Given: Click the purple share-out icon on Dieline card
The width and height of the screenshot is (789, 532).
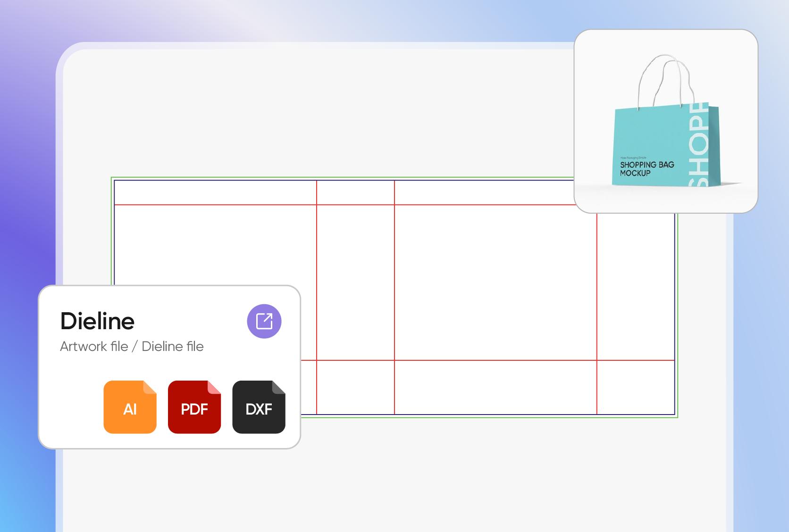Looking at the screenshot, I should pyautogui.click(x=265, y=320).
